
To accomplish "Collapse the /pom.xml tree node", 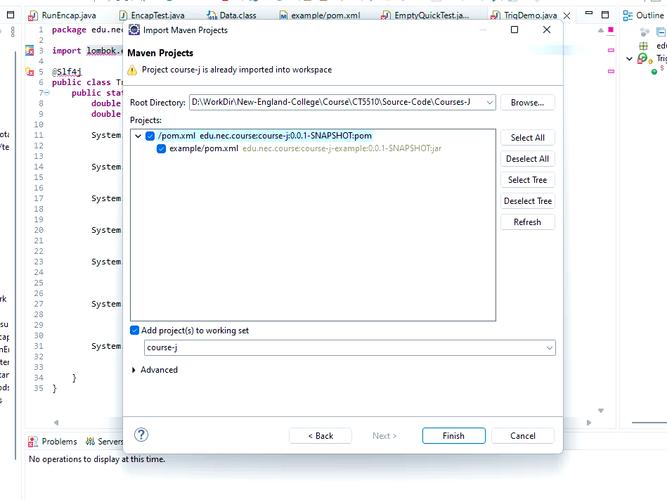I will point(138,136).
